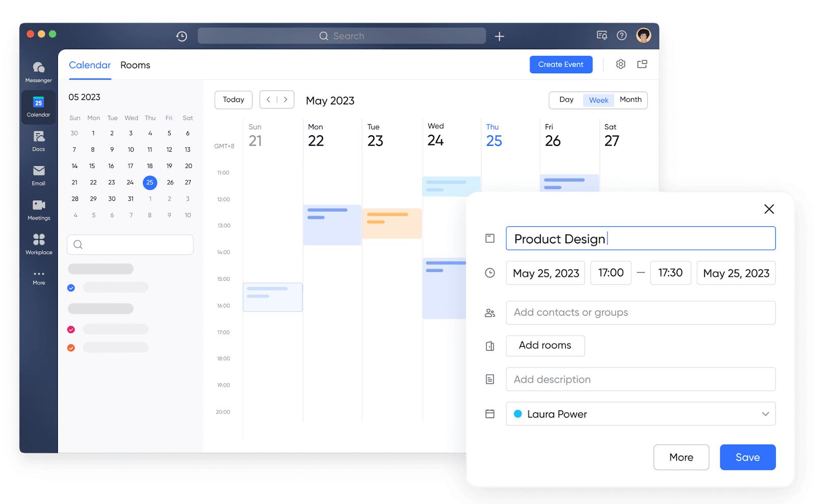Open calendar settings gear icon
This screenshot has width=814, height=504.
click(x=621, y=64)
